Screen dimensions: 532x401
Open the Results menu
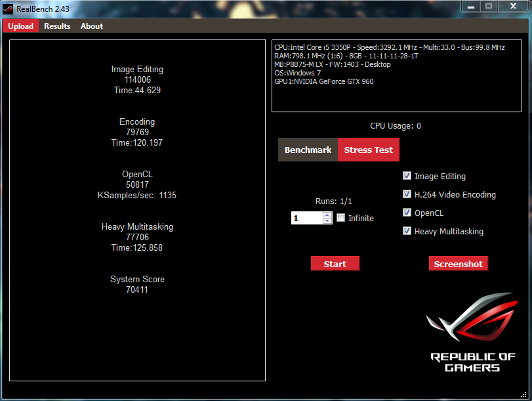click(x=57, y=26)
